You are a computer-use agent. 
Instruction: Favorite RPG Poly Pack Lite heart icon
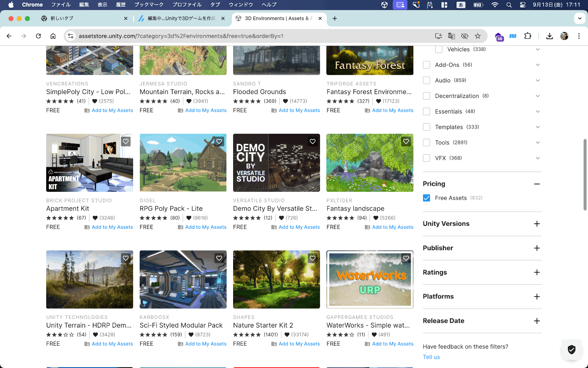pos(219,142)
